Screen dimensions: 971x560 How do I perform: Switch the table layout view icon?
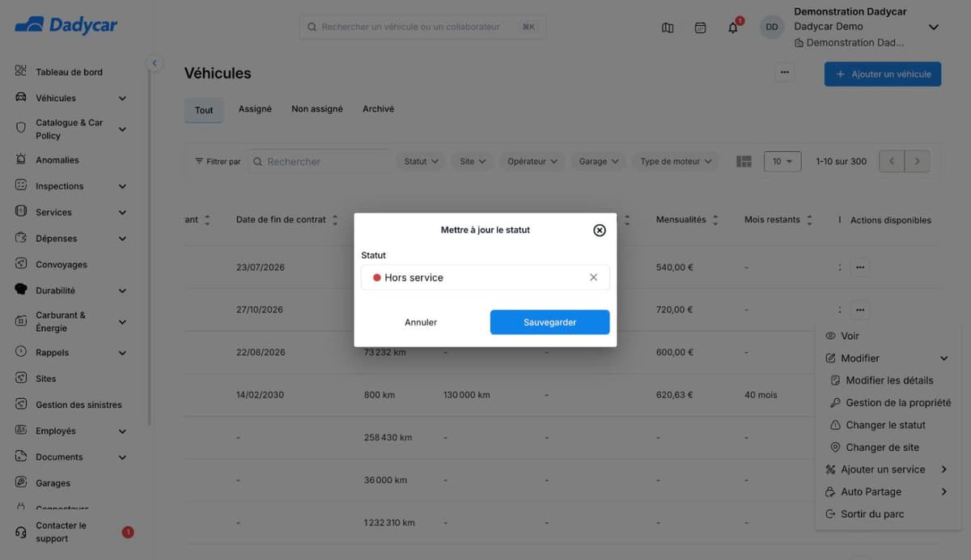(x=744, y=162)
